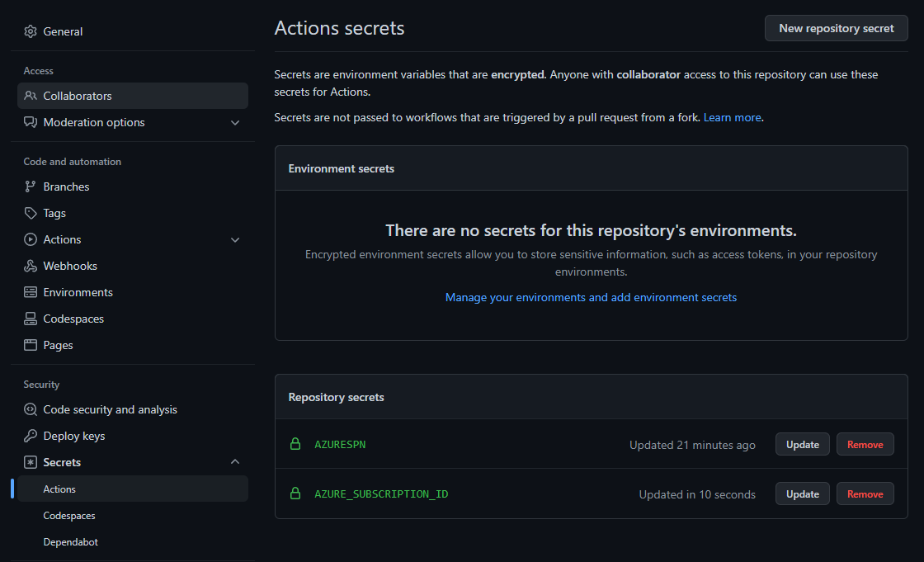Click the Codespaces icon in sidebar

tap(30, 319)
